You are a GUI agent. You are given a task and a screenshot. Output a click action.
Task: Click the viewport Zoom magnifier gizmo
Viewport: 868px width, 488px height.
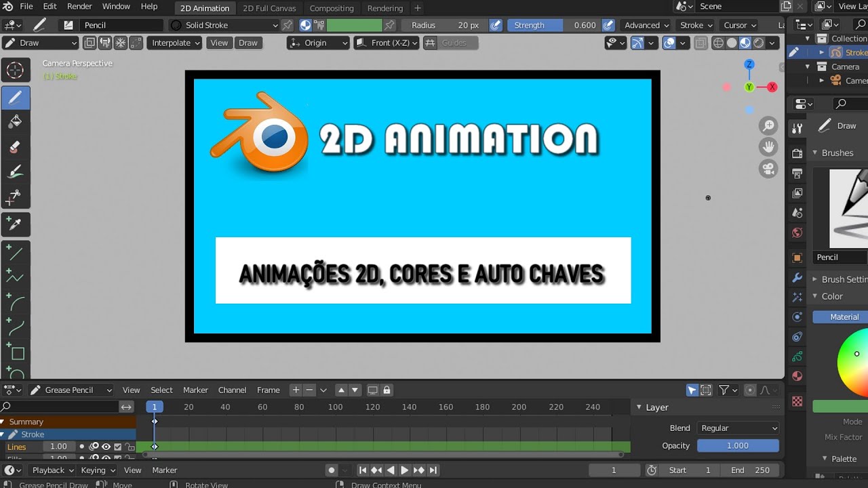tap(768, 125)
